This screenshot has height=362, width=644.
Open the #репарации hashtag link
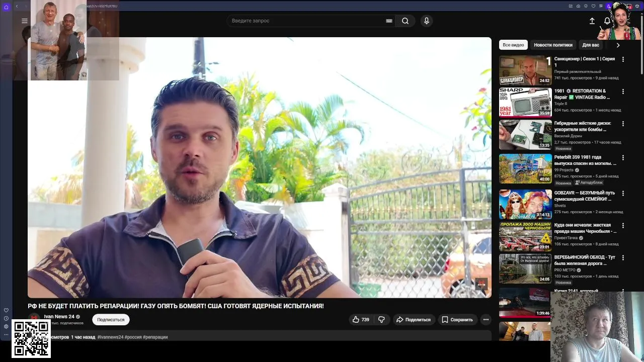[155, 337]
